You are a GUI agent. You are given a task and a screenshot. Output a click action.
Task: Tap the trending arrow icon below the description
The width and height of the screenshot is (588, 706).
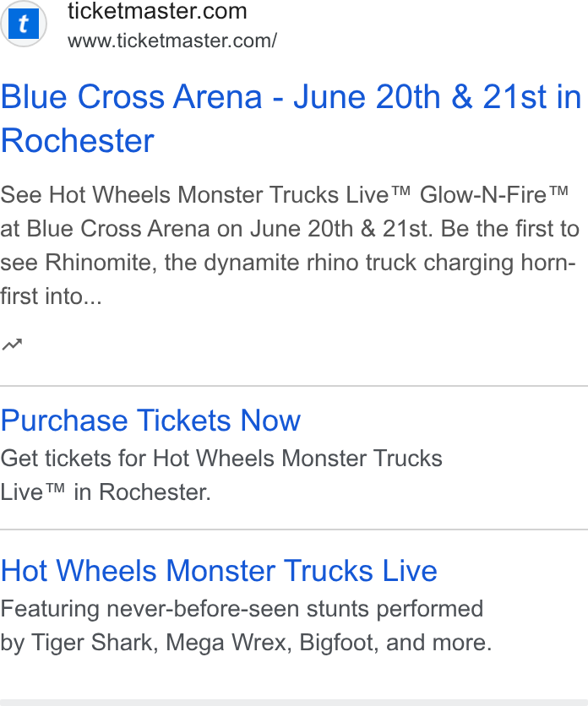[12, 344]
